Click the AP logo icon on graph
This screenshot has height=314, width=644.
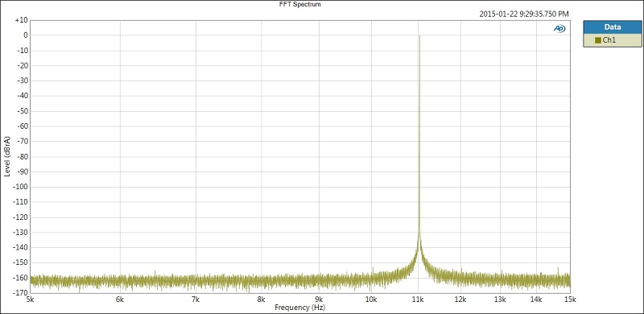click(x=559, y=28)
